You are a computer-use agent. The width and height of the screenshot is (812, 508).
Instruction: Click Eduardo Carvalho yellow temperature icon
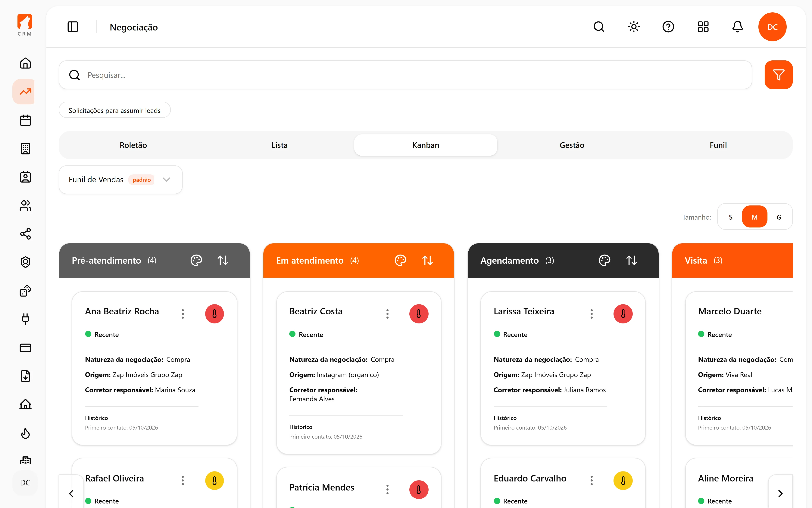pyautogui.click(x=623, y=481)
